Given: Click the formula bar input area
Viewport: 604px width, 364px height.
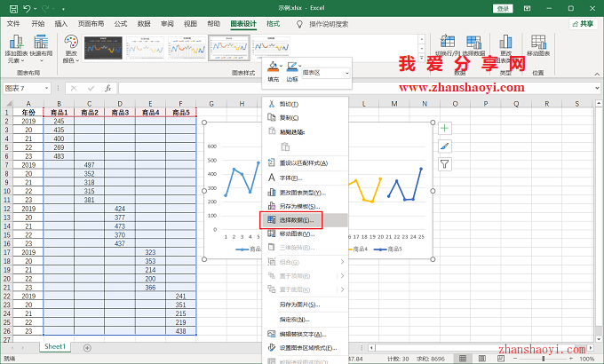Looking at the screenshot, I should (355, 88).
